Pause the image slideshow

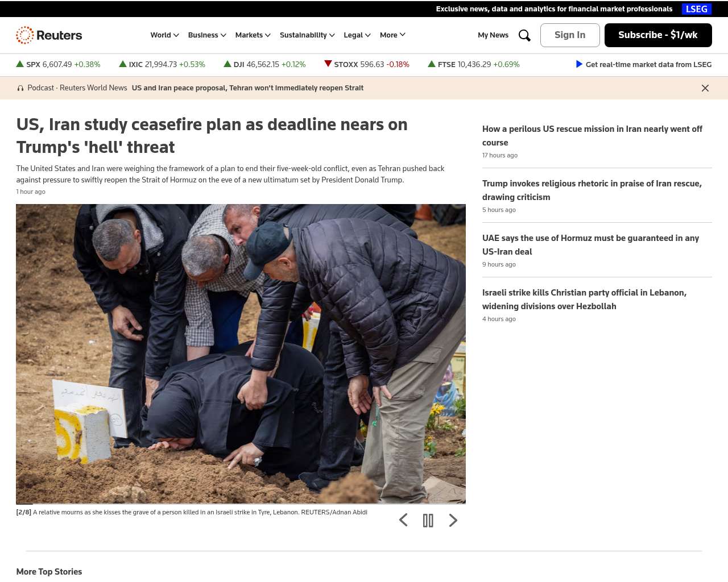(x=428, y=520)
